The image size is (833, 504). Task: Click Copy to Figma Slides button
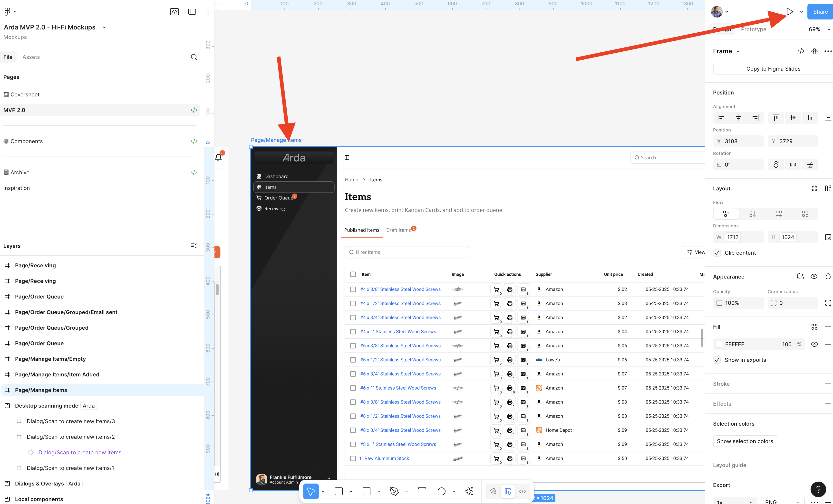[x=773, y=69]
